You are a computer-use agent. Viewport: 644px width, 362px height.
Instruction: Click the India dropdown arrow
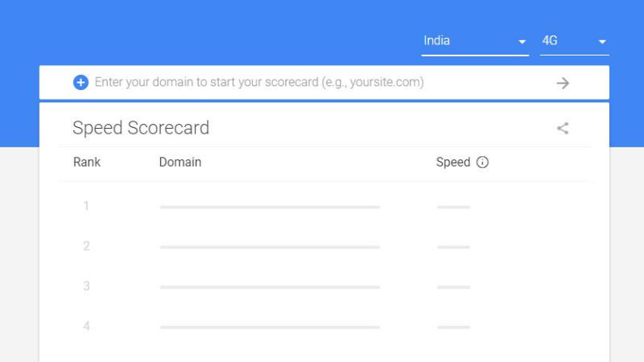click(522, 42)
